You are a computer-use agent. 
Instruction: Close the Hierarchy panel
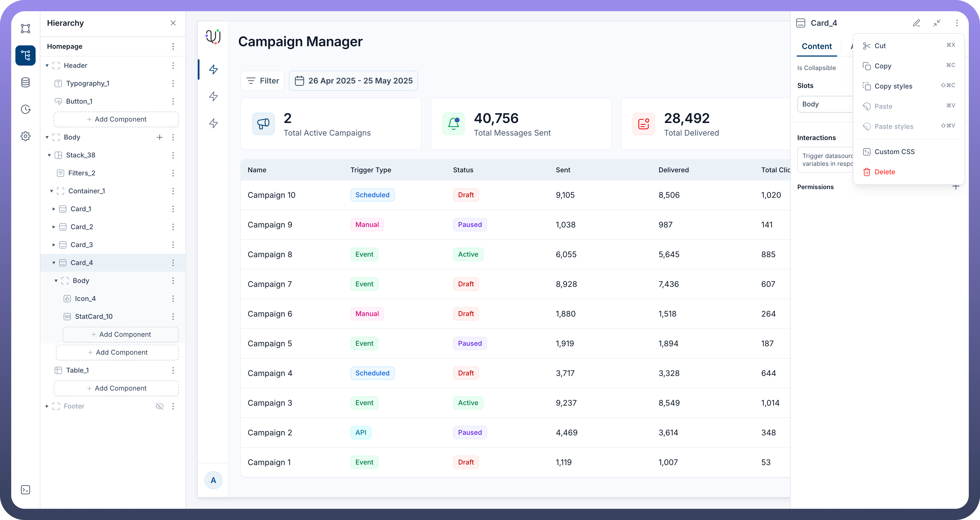click(x=173, y=23)
